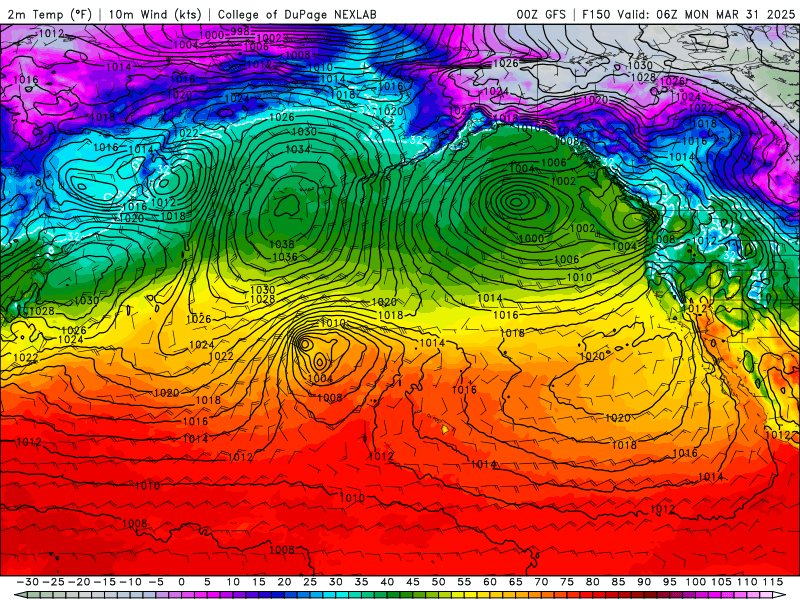This screenshot has height=600, width=800.
Task: Select the -5 temperature scale label
Action: click(x=156, y=582)
